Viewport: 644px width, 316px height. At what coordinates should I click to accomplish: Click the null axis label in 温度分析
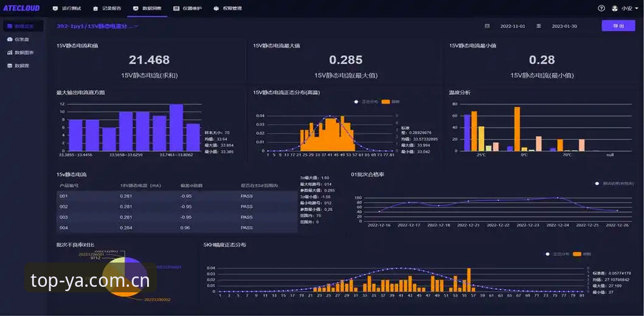point(610,155)
